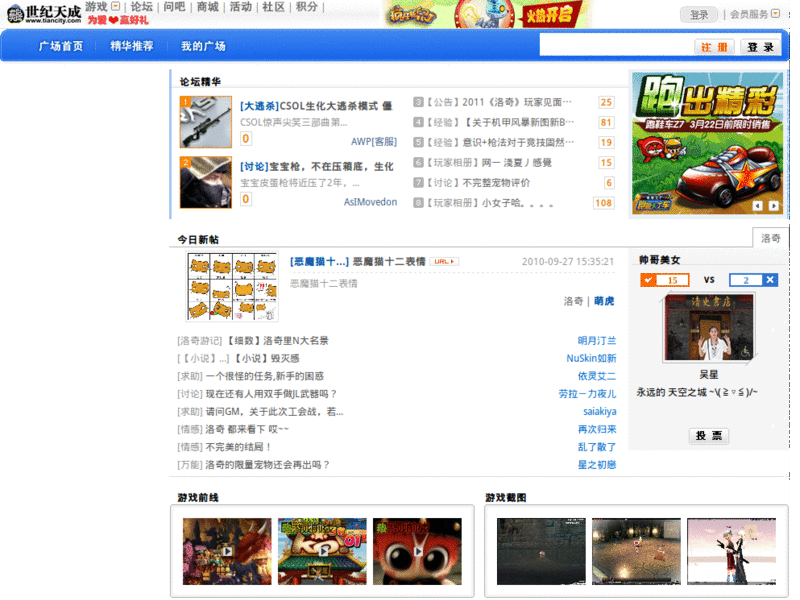Click the 投票 vote button

click(709, 436)
